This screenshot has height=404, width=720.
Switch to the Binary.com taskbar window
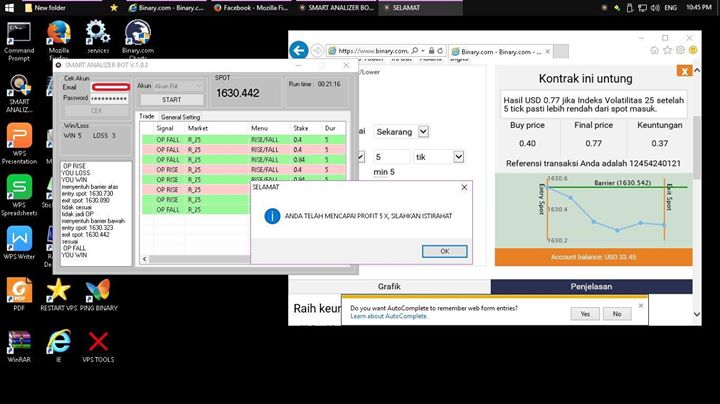click(x=166, y=8)
